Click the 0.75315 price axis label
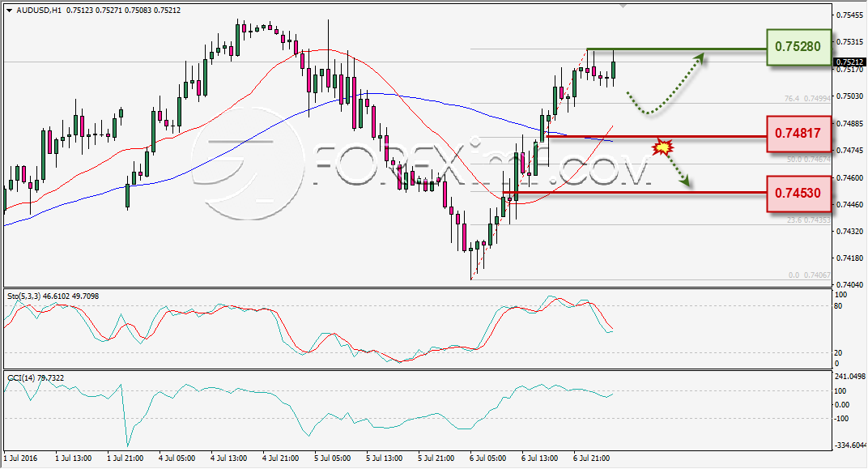This screenshot has width=868, height=469. (x=849, y=42)
